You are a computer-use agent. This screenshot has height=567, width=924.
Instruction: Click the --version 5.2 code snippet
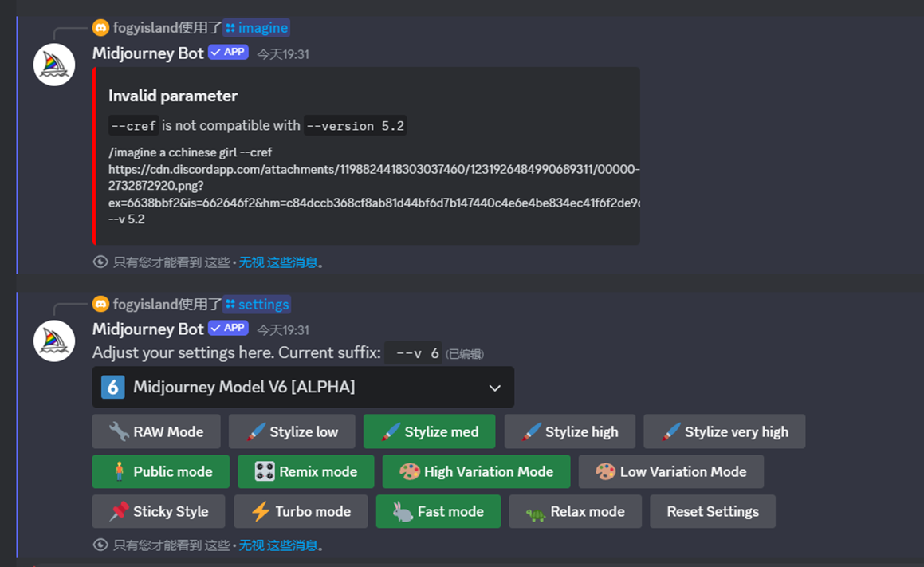(356, 125)
